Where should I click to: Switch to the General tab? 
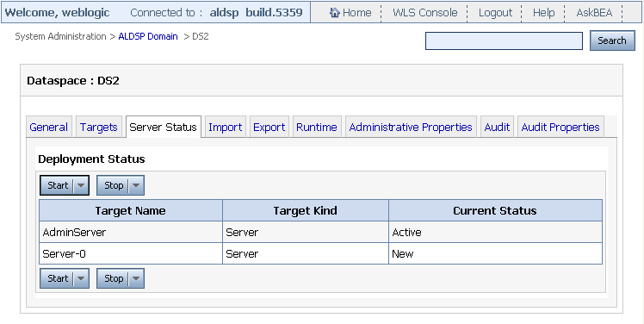point(48,127)
